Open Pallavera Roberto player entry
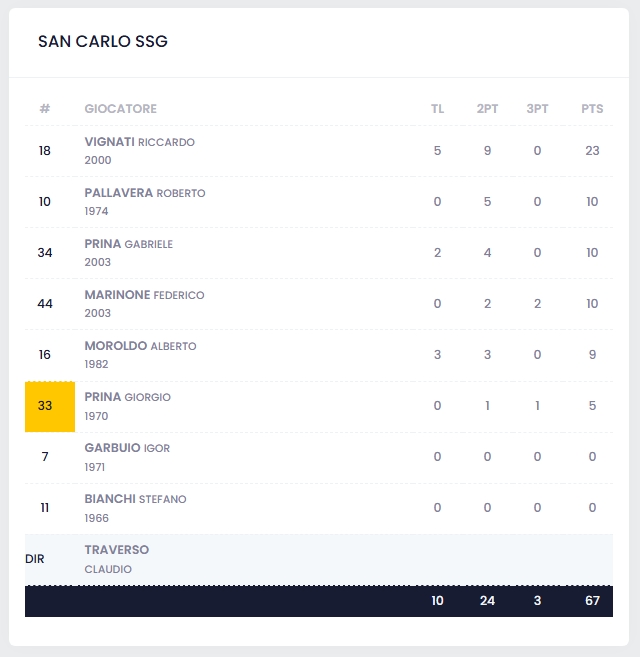This screenshot has width=640, height=657. pos(144,193)
